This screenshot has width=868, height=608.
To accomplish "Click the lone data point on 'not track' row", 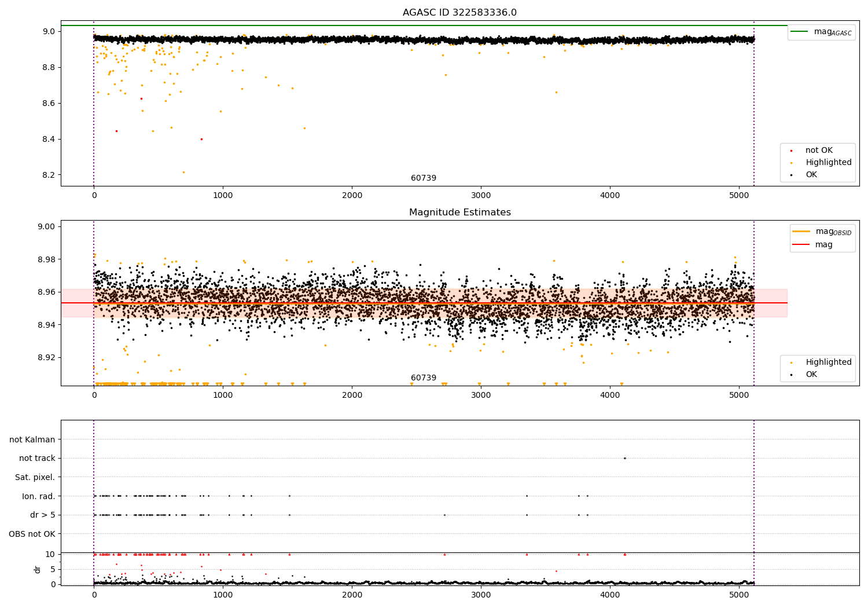I will 624,458.
